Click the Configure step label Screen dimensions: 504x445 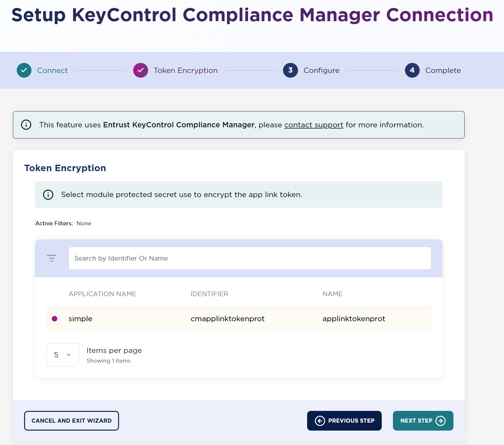pyautogui.click(x=322, y=71)
